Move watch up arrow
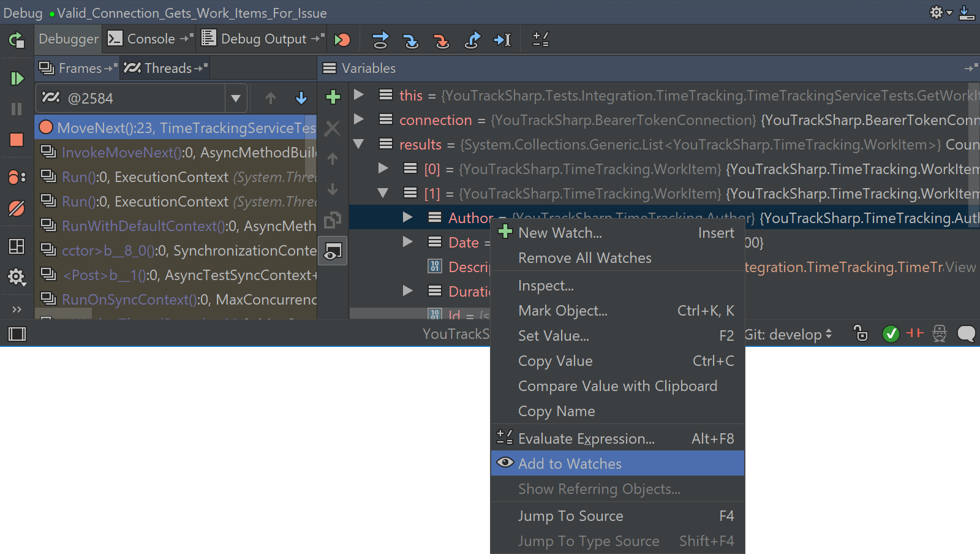 click(x=333, y=159)
